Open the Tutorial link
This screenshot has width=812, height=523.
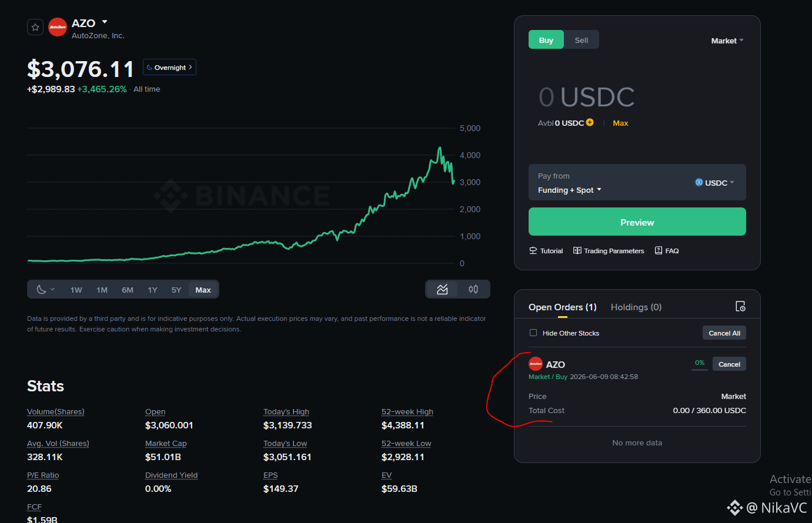point(546,251)
